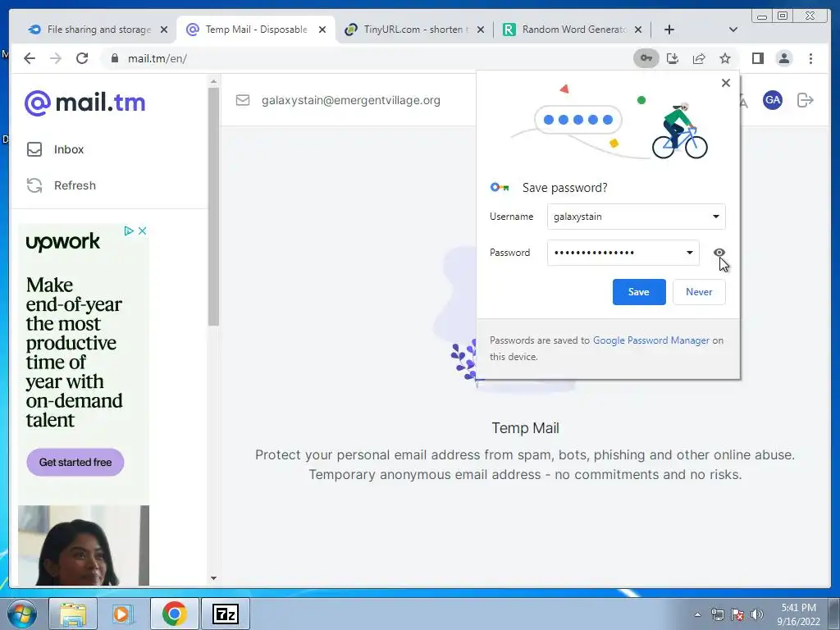This screenshot has width=840, height=630.
Task: Click the browser forward arrow
Action: point(56,58)
